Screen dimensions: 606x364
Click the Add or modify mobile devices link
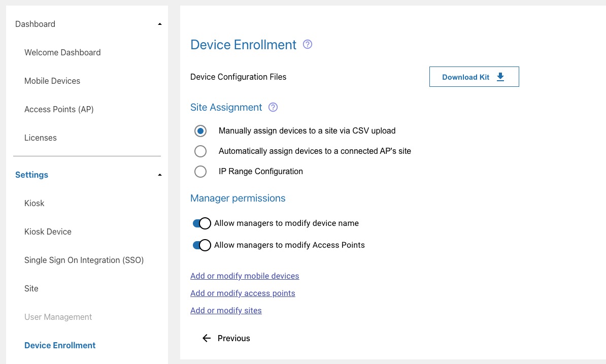pos(245,276)
